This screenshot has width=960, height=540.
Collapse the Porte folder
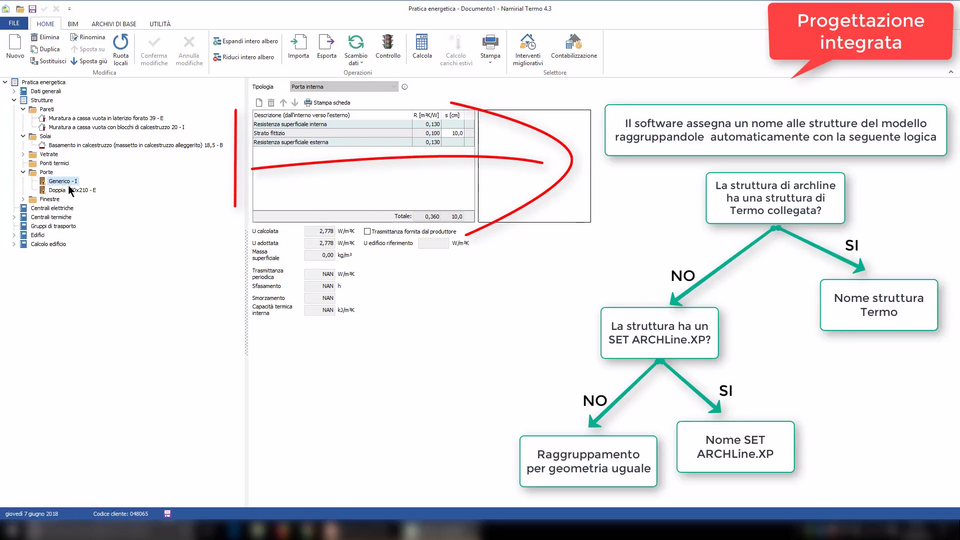(x=23, y=172)
